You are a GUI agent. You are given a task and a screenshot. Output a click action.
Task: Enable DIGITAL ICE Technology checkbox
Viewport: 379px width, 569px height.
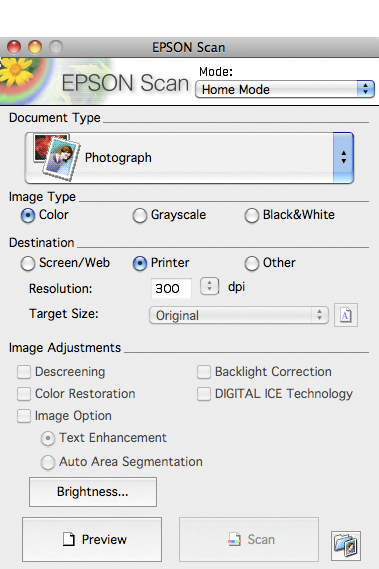(x=204, y=394)
